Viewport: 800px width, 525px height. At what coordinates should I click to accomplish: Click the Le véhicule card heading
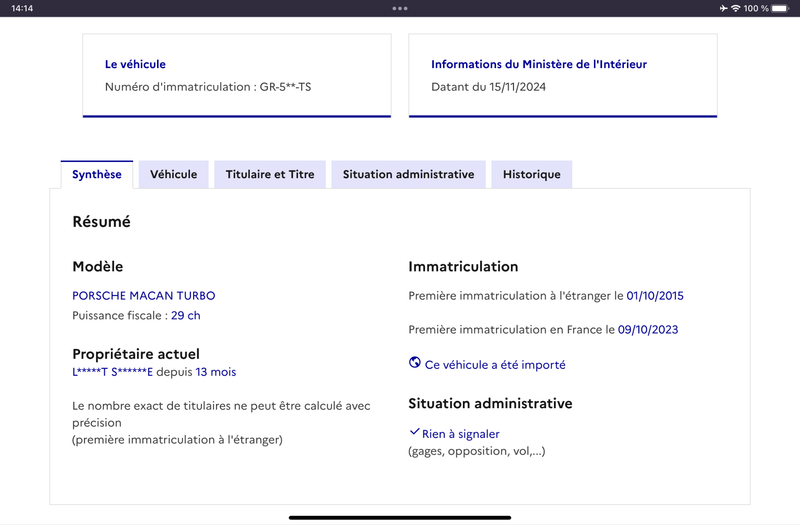pos(135,64)
